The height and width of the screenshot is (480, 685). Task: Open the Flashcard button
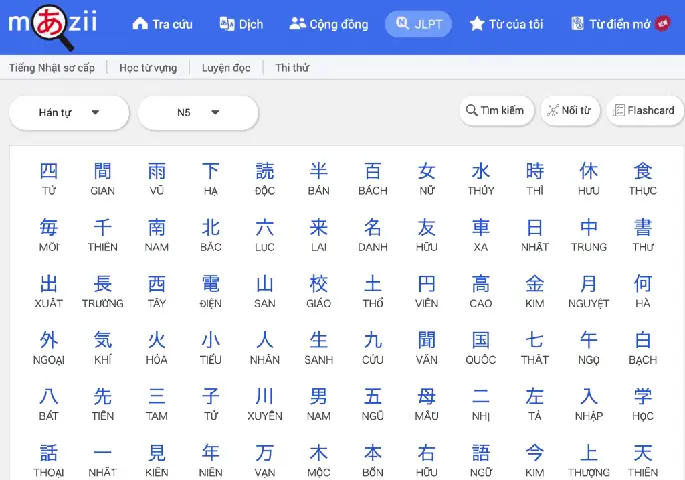pyautogui.click(x=645, y=111)
